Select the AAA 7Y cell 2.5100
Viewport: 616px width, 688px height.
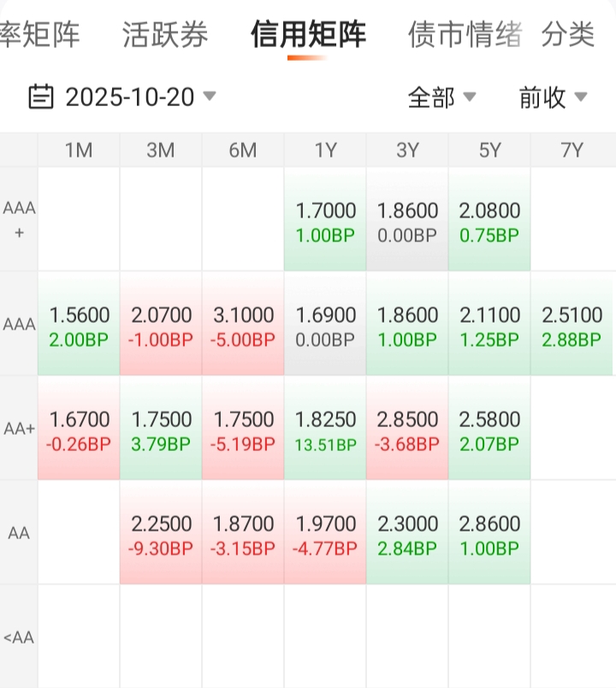[572, 324]
